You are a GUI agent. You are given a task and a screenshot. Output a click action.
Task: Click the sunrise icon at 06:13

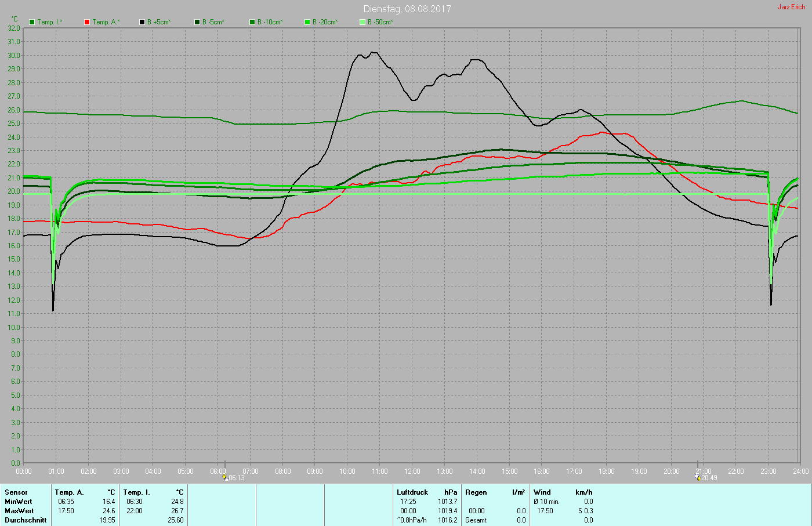(x=225, y=477)
